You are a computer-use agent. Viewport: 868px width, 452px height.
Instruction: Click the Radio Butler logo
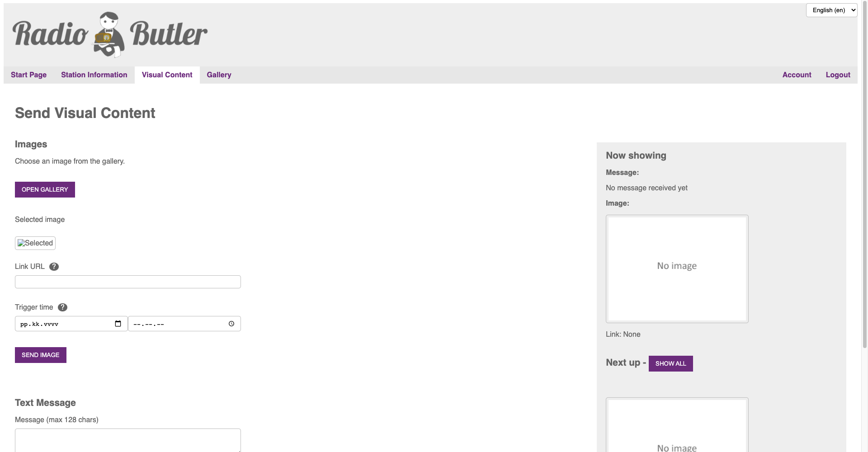click(110, 34)
